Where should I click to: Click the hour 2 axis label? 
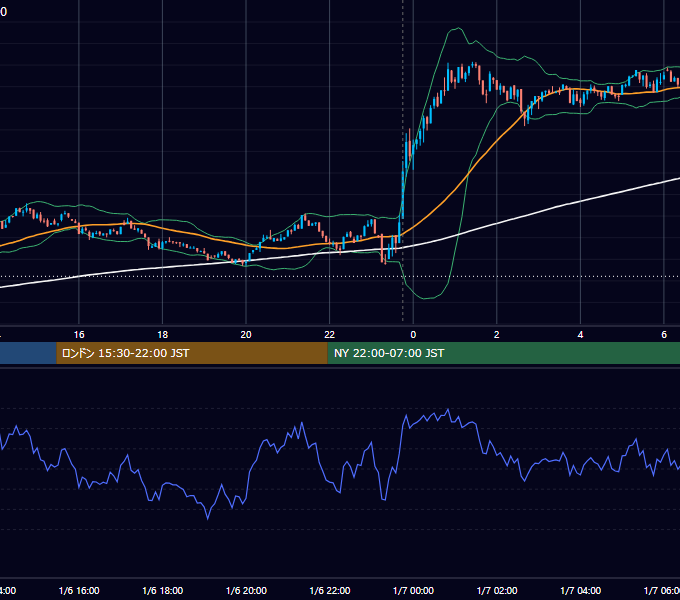(x=497, y=335)
